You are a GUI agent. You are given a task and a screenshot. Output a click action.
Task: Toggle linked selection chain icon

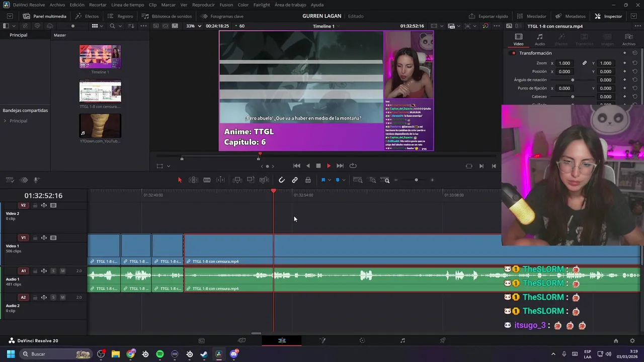point(295,180)
